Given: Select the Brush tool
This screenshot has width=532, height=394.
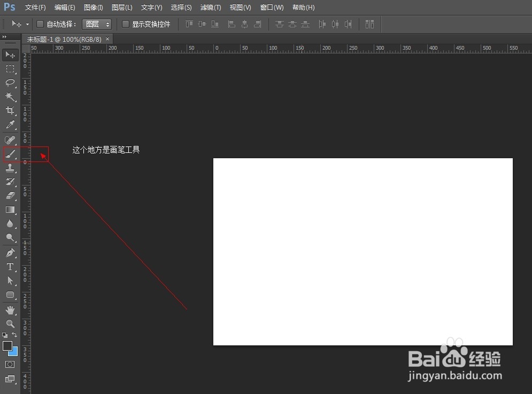Looking at the screenshot, I should tap(10, 153).
